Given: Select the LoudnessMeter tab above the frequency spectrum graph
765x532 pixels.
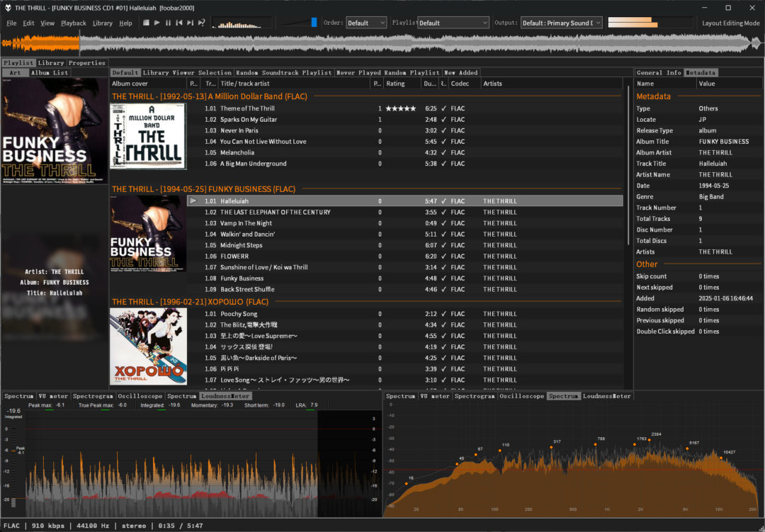Looking at the screenshot, I should pyautogui.click(x=607, y=396).
